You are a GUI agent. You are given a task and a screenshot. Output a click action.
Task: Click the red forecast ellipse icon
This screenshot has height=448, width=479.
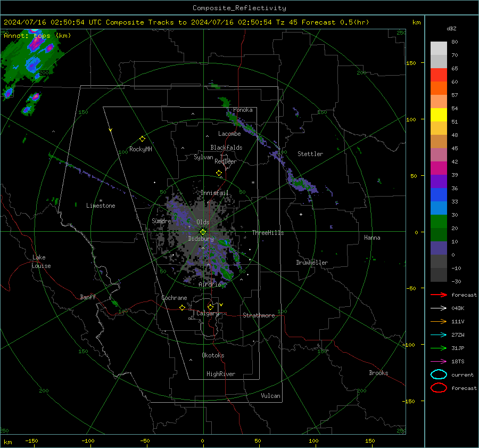(x=439, y=388)
